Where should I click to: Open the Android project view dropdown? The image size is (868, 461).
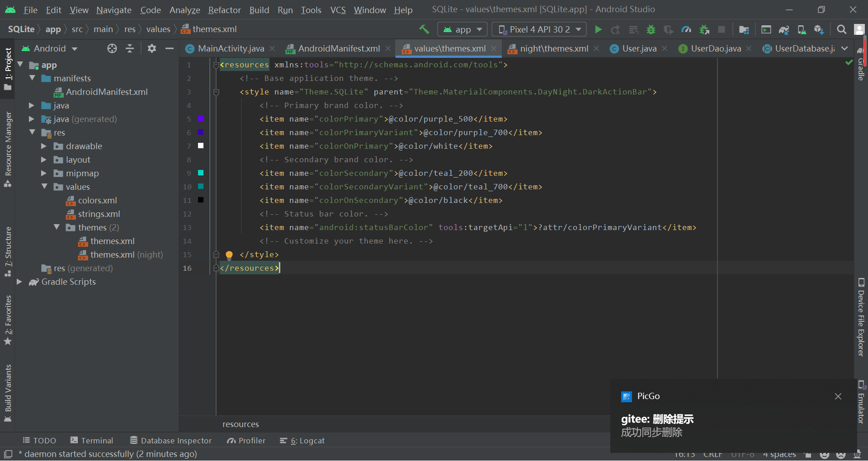click(x=50, y=48)
